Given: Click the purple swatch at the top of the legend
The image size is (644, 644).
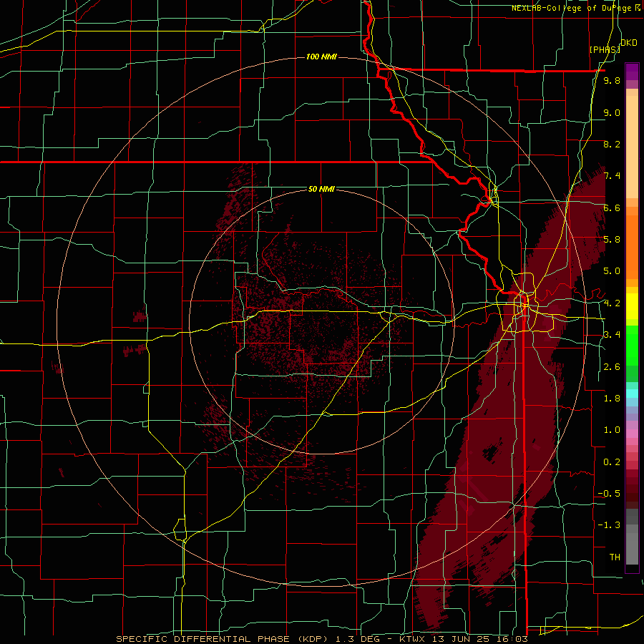Looking at the screenshot, I should [x=632, y=72].
